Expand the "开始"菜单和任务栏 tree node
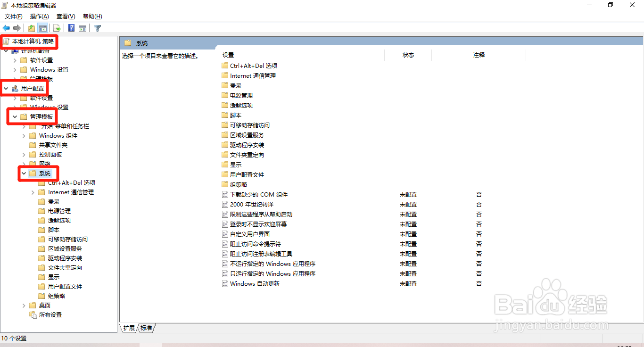 (x=24, y=126)
